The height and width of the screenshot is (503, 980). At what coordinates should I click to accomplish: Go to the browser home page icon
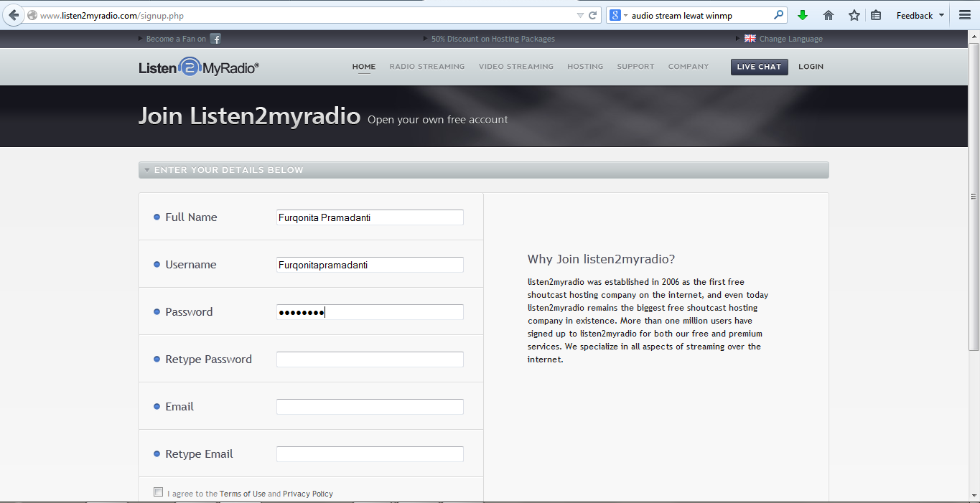click(x=829, y=15)
